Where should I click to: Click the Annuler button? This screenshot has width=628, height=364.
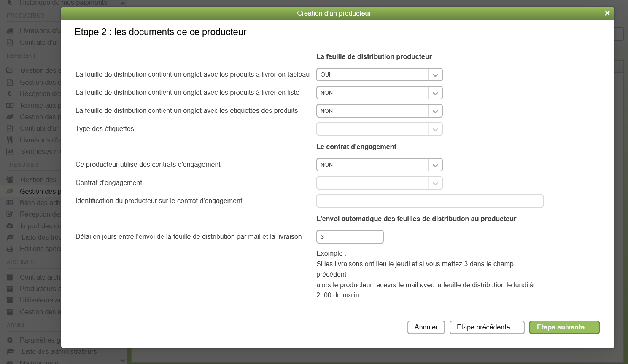point(426,327)
